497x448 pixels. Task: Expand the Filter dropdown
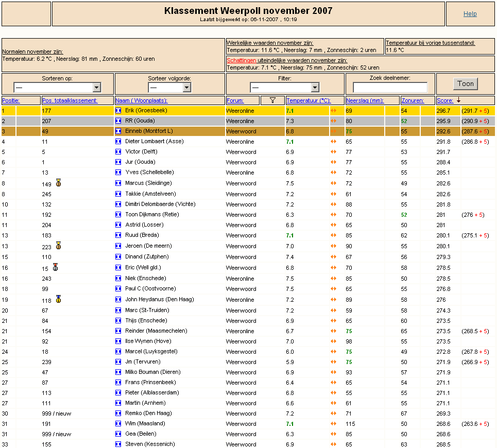click(x=285, y=87)
